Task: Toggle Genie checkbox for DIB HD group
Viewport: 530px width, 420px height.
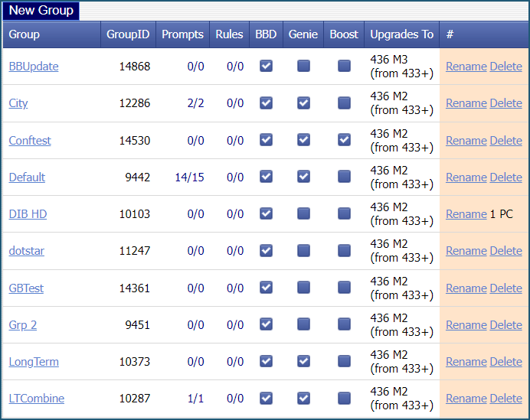Action: [303, 213]
